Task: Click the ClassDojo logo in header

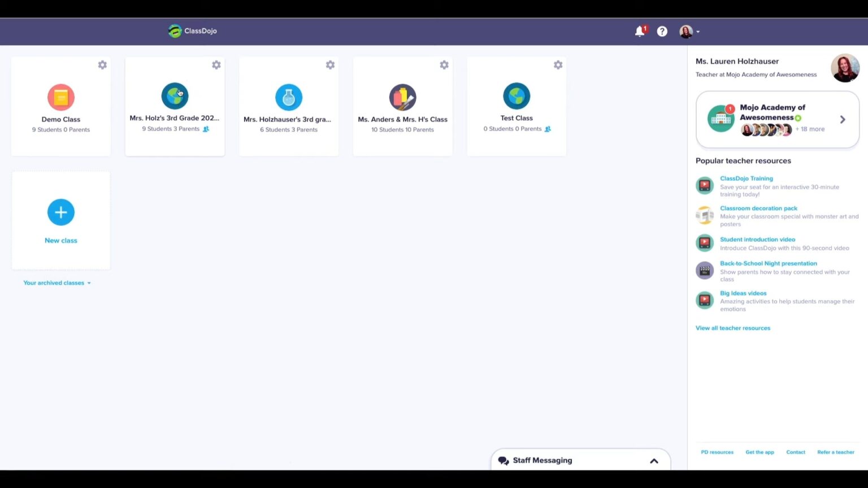Action: click(193, 31)
